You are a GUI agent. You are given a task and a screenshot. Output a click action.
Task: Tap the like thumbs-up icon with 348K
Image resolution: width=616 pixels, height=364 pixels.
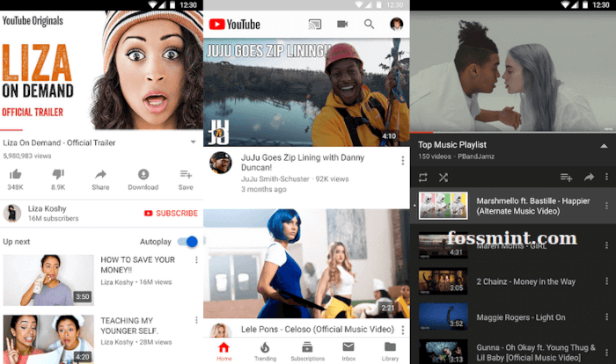(15, 174)
